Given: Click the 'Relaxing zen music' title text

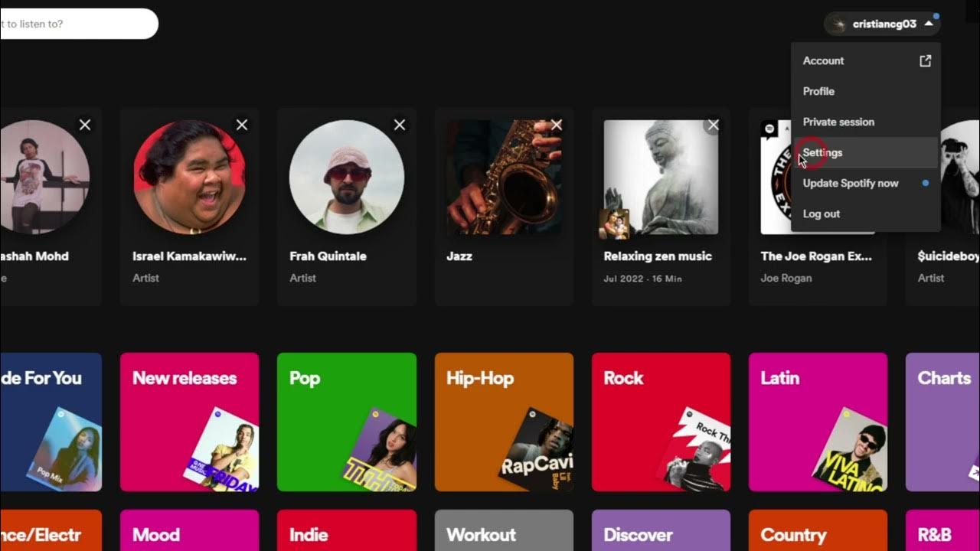Looking at the screenshot, I should (658, 256).
